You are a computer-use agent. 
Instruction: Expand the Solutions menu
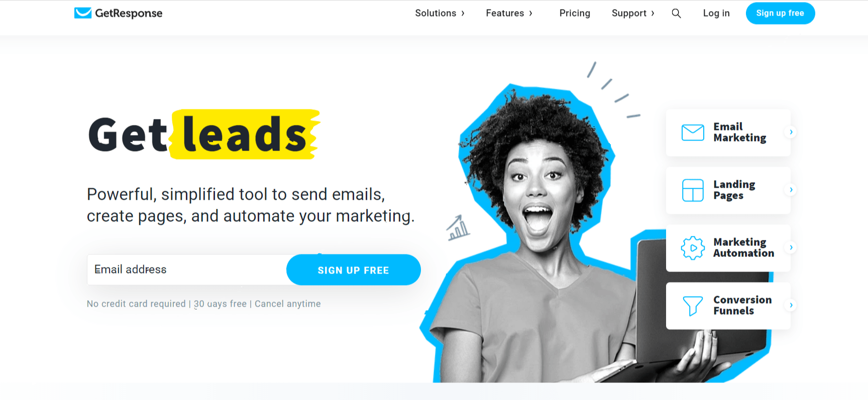tap(440, 14)
